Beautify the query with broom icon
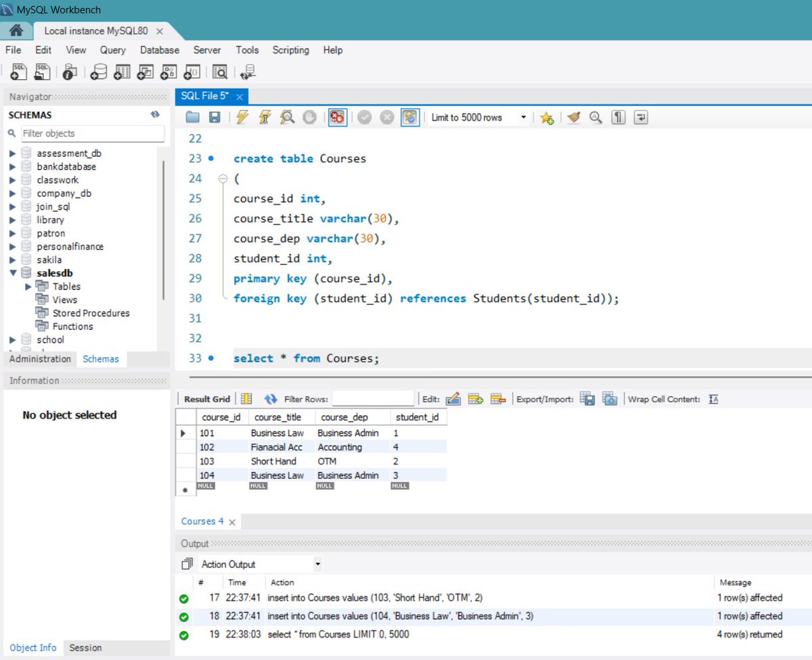 574,118
